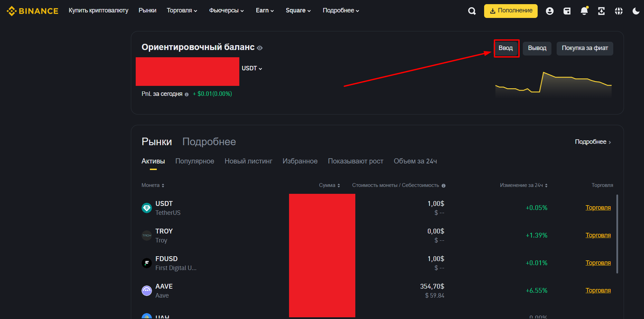Switch to Рынки section heading
The image size is (644, 319).
(x=157, y=142)
